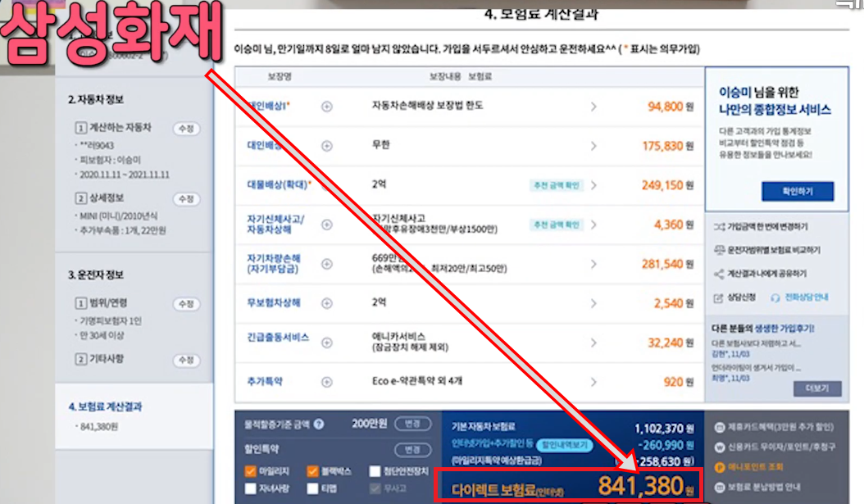
Task: Click '애니카서비스' service text
Action: pos(398,337)
